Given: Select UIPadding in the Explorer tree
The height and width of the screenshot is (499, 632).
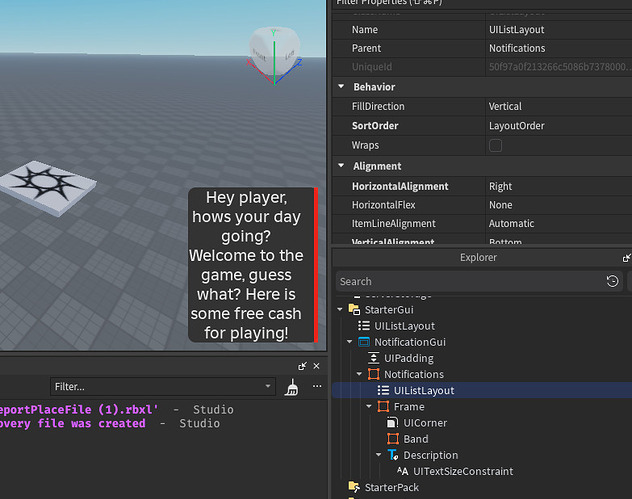Looking at the screenshot, I should pos(409,358).
